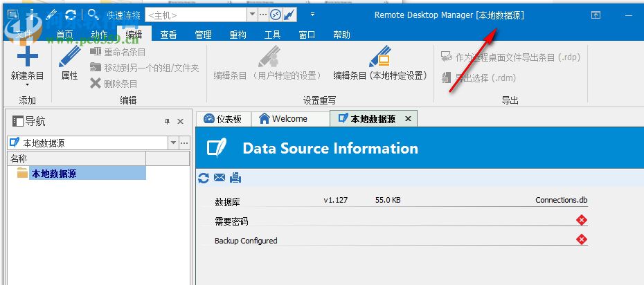Click the 数据库 row label
This screenshot has width=644, height=285.
tap(227, 202)
